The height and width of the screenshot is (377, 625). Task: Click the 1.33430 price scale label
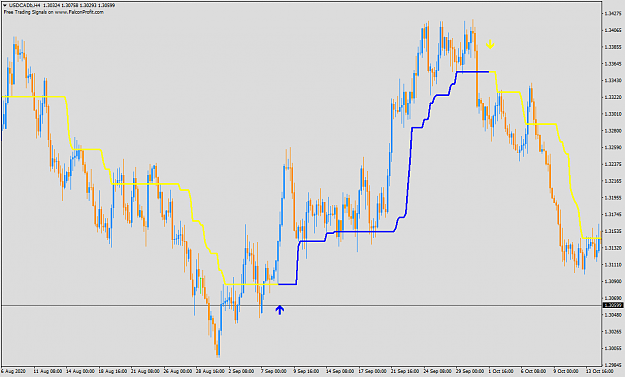point(613,81)
